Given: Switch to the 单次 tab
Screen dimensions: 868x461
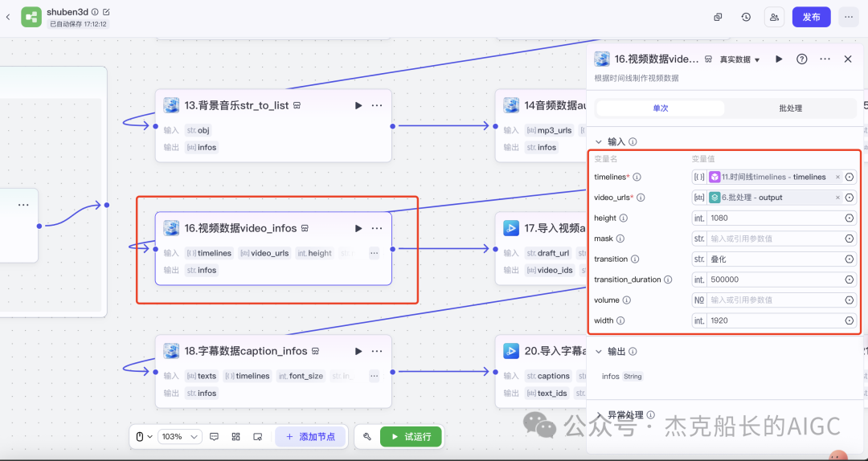Looking at the screenshot, I should [661, 108].
